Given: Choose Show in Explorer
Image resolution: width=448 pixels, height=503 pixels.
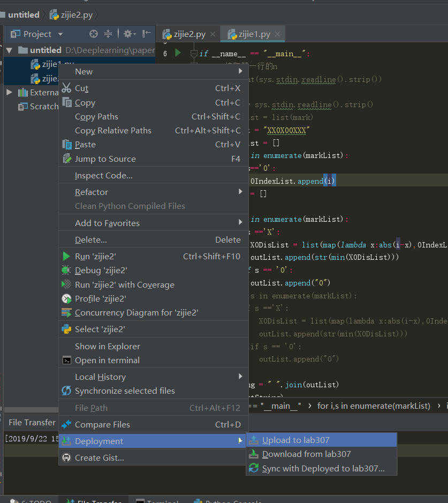Looking at the screenshot, I should 154,347.
